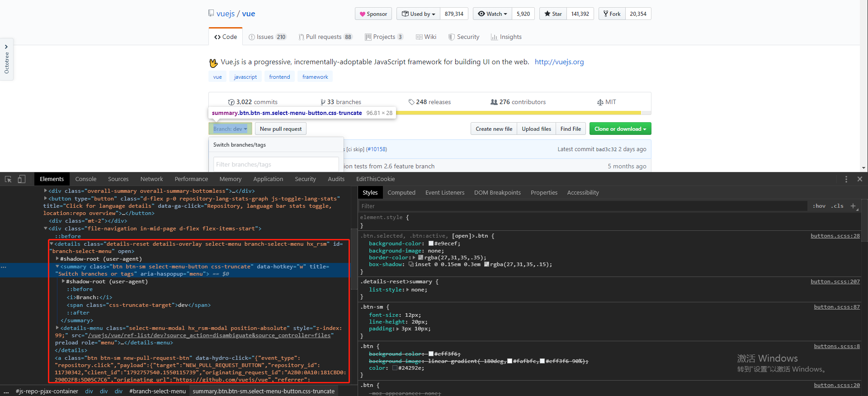
Task: Collapse the details branch-select-menu node
Action: pyautogui.click(x=52, y=244)
